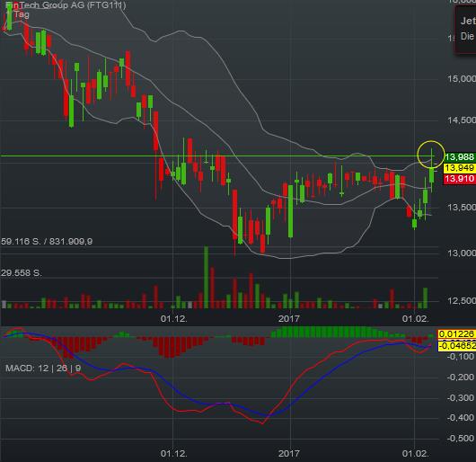Click the MACD: 12 | 26 | 9 label
Image resolution: width=476 pixels, height=462 pixels.
[43, 369]
